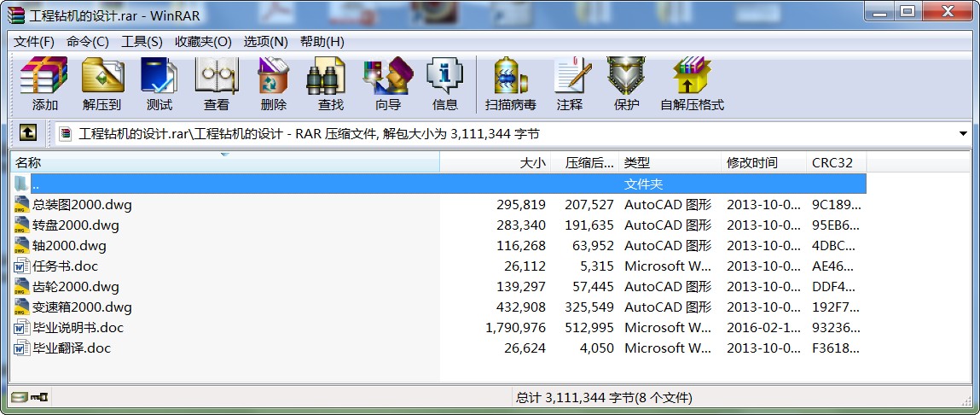Select file name 齿轮2000.dwg
Image resolution: width=980 pixels, height=415 pixels.
pos(76,287)
